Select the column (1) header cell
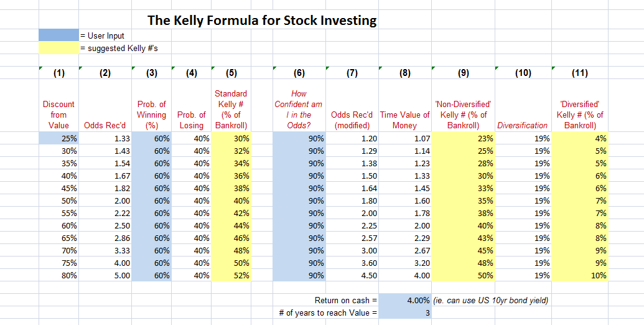This screenshot has width=644, height=325. click(x=58, y=73)
